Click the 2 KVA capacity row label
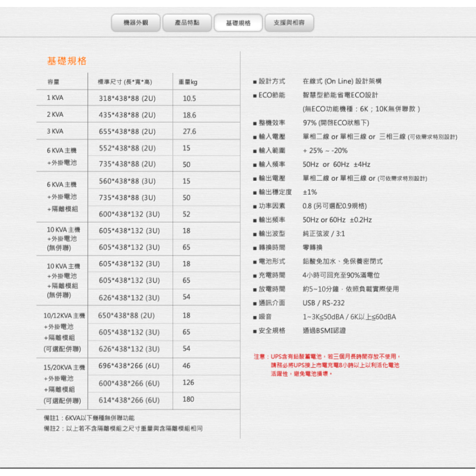This screenshot has width=476, height=476. point(55,114)
